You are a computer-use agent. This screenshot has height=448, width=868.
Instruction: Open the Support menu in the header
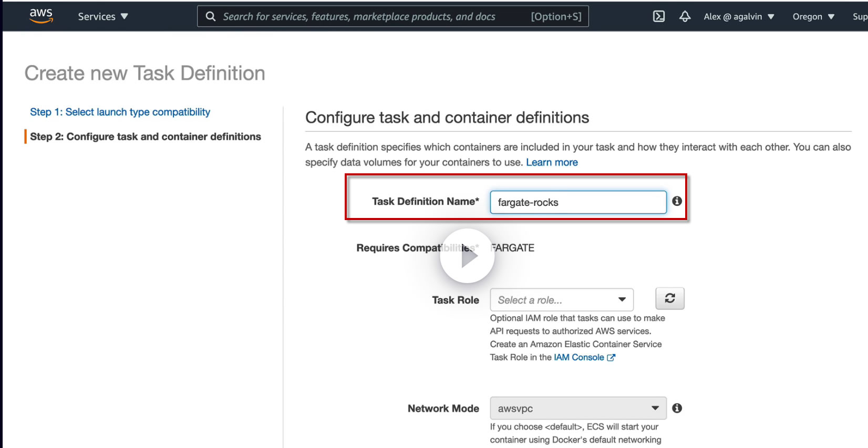coord(860,16)
